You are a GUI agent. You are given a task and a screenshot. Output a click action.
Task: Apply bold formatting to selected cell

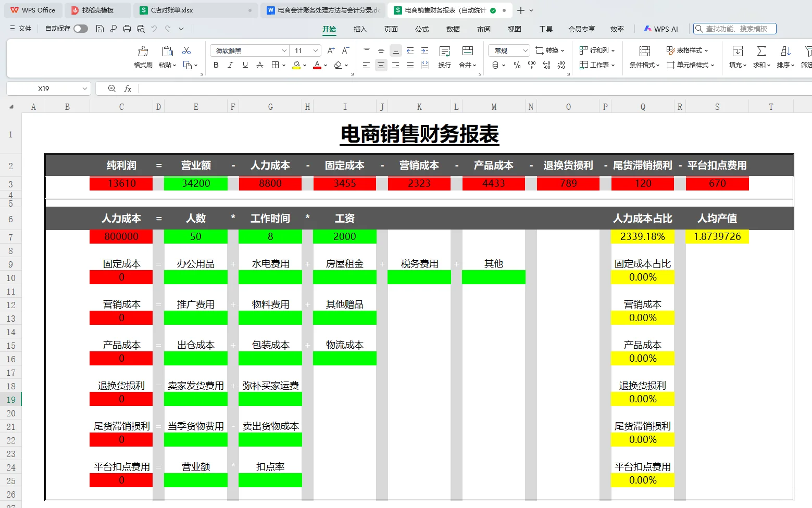(216, 65)
